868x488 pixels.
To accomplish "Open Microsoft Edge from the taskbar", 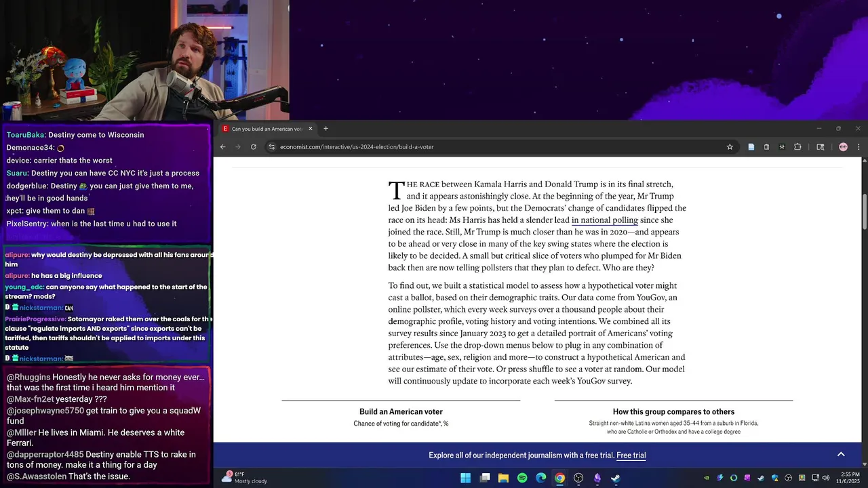I will point(541,478).
